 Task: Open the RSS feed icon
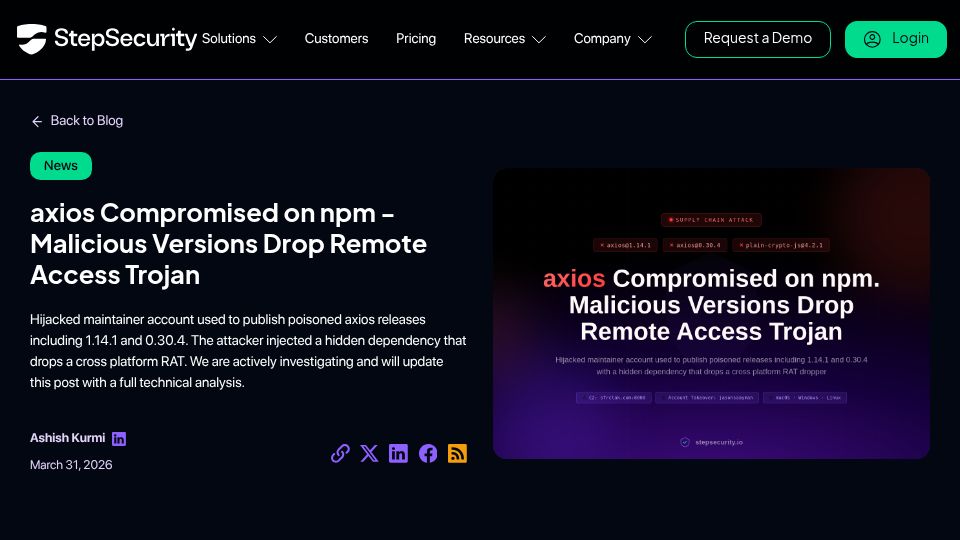457,453
